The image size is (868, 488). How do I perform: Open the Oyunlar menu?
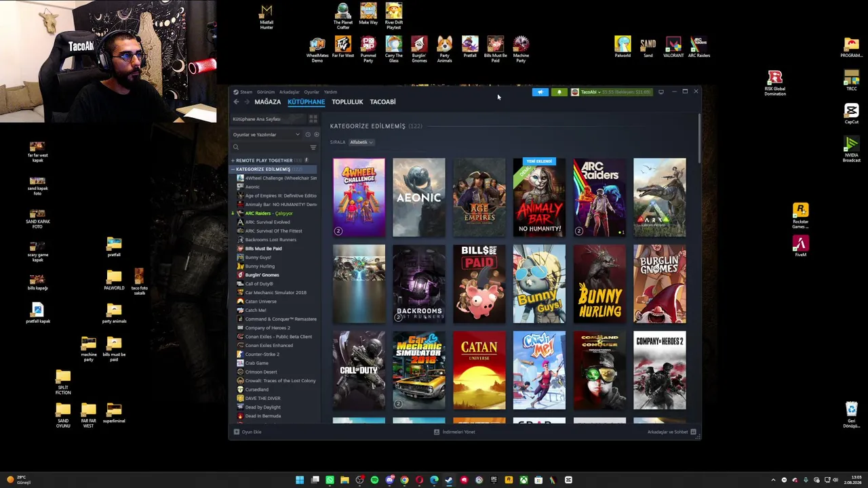pos(312,92)
